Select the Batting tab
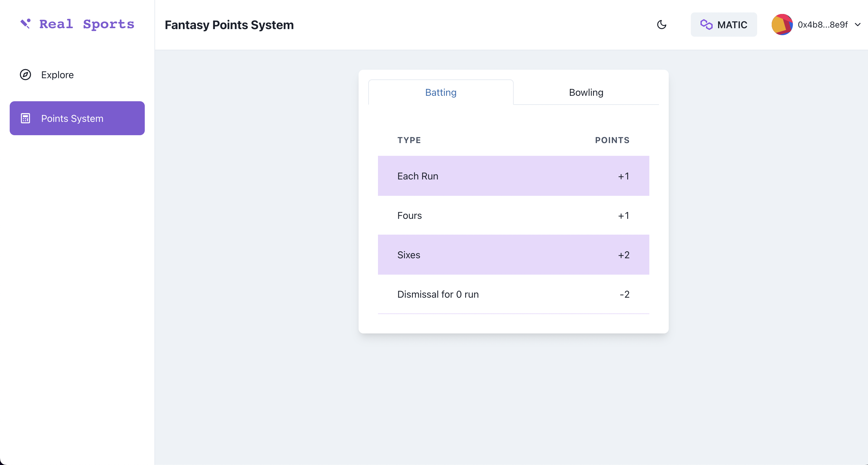Viewport: 868px width, 465px height. click(441, 92)
